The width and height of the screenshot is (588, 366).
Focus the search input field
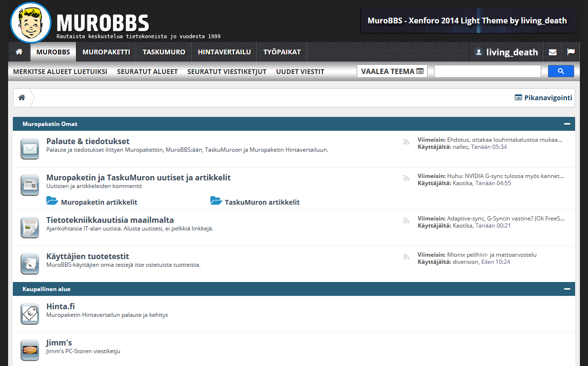coord(487,71)
